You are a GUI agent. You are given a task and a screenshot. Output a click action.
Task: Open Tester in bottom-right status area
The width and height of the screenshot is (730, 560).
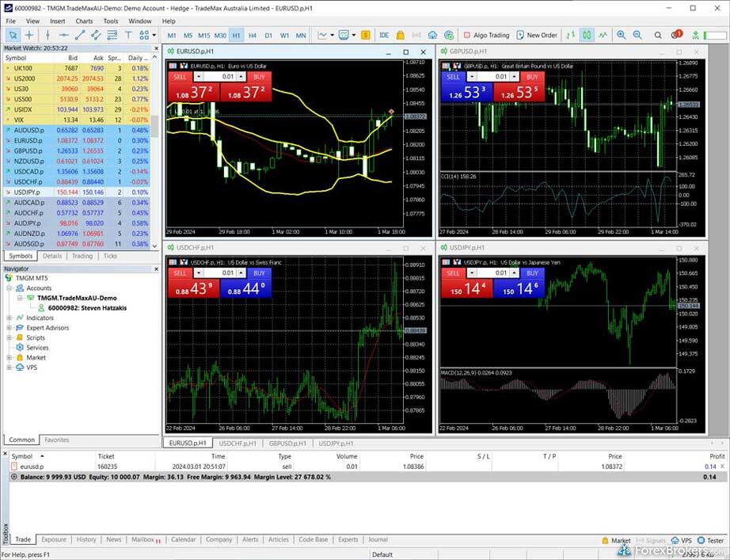click(711, 540)
